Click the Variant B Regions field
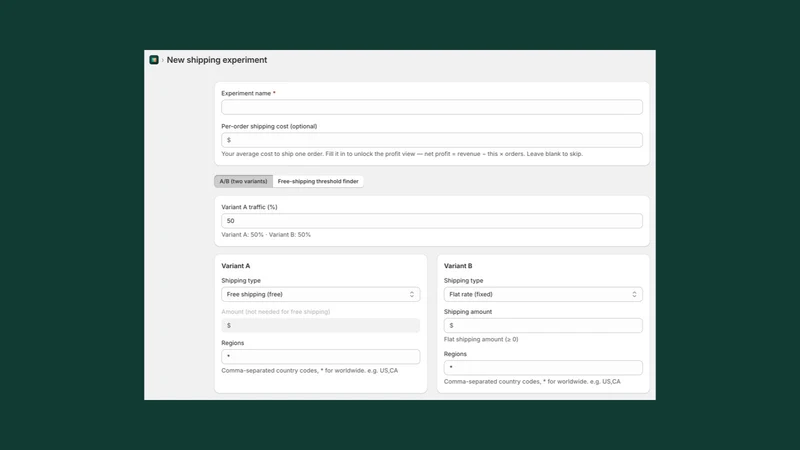 tap(543, 367)
